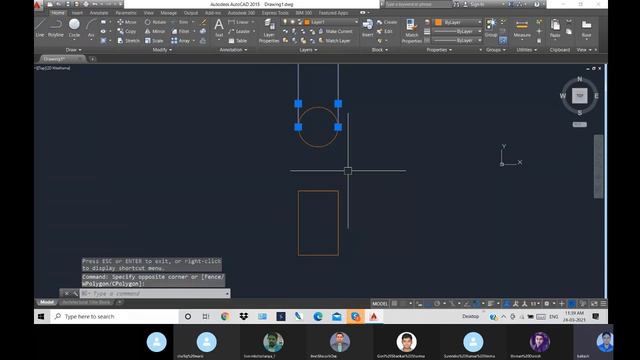This screenshot has width=640, height=360.
Task: Click the ViewCube top face
Action: pos(580,96)
